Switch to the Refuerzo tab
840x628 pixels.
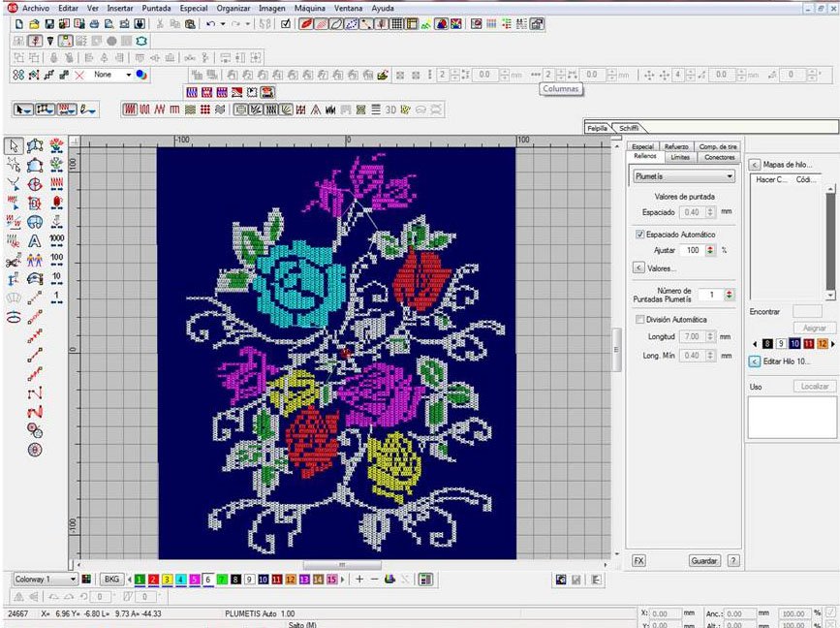tap(676, 146)
